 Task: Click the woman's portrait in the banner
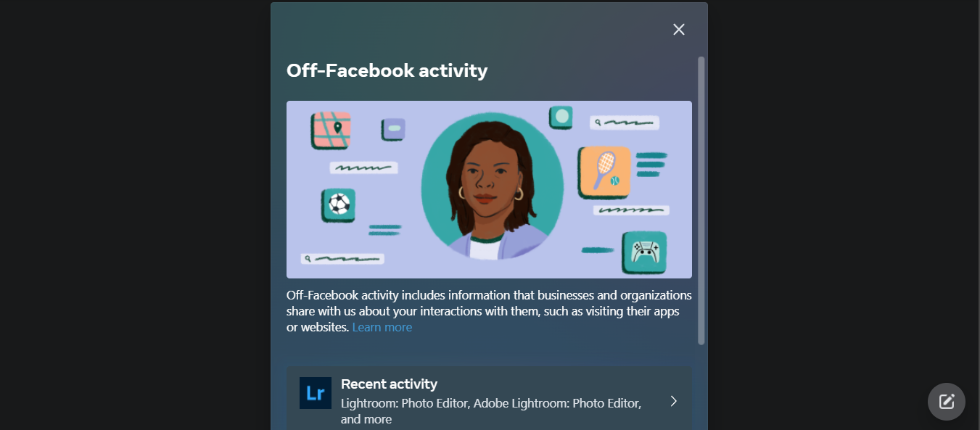click(493, 186)
